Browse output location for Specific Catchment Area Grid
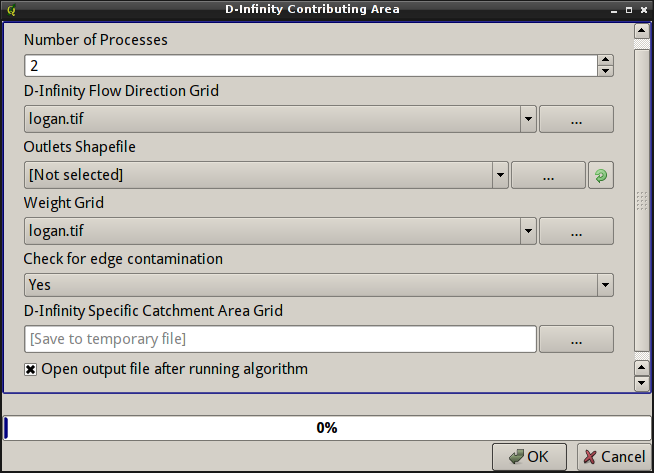The width and height of the screenshot is (654, 473). (x=576, y=339)
